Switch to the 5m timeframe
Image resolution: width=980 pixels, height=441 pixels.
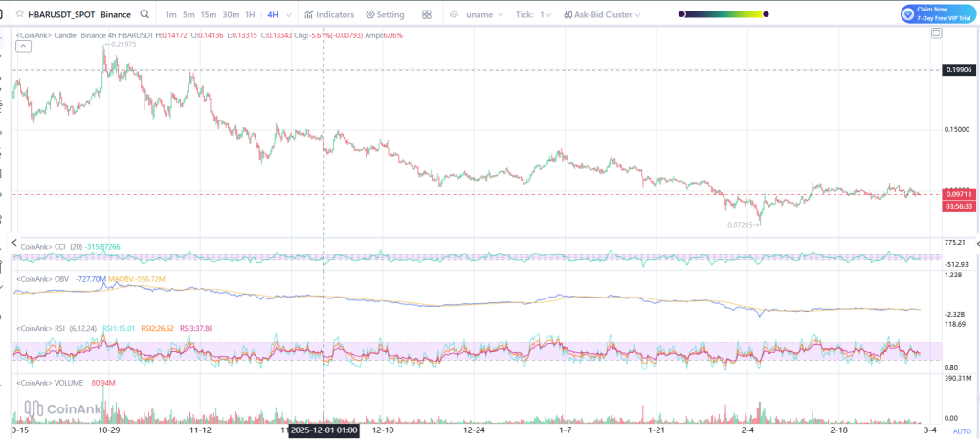pyautogui.click(x=189, y=14)
